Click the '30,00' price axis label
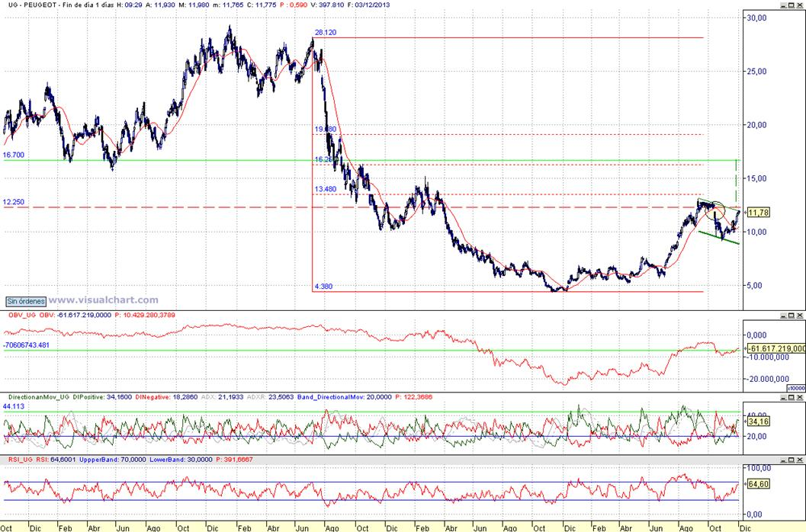The image size is (806, 532). (x=756, y=18)
